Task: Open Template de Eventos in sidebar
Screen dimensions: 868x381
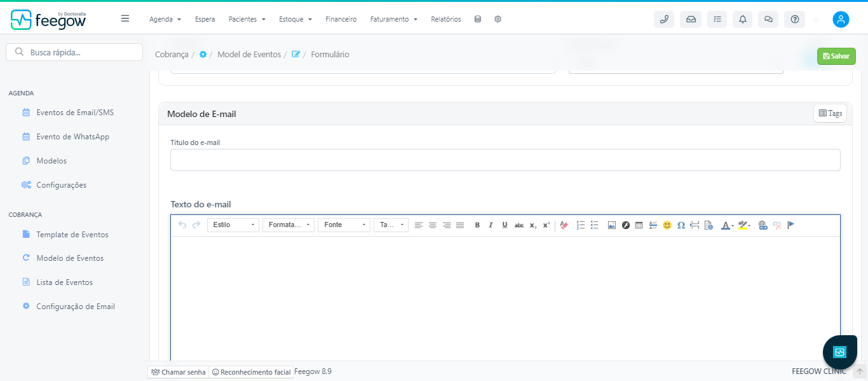Action: pos(72,235)
